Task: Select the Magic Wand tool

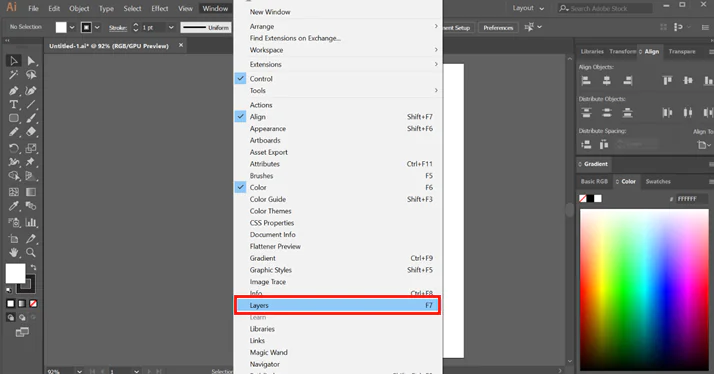Action: click(x=14, y=75)
